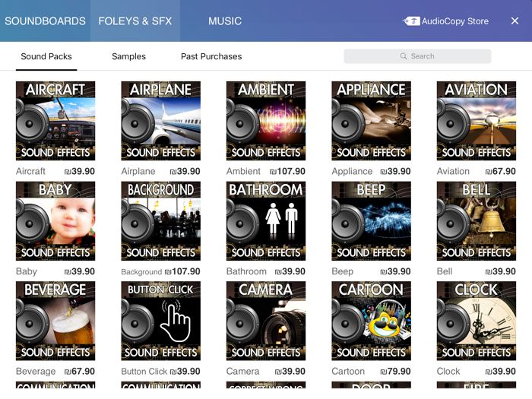Click the Clock ₪39.90 price
Screen dimensions: 532x399
tap(500, 372)
